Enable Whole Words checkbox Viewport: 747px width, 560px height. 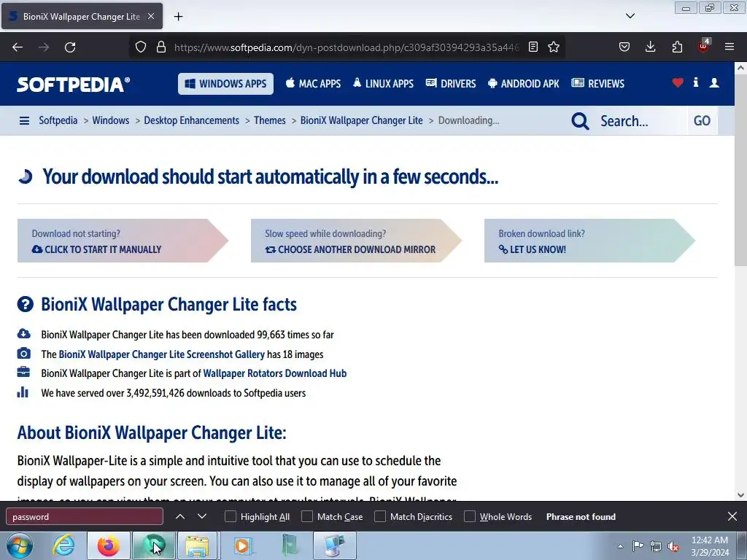pos(469,517)
